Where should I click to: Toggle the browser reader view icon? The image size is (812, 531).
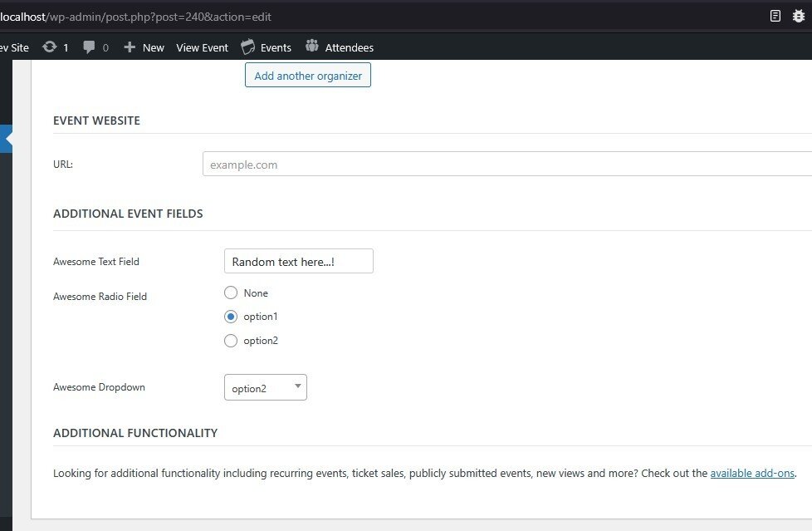[775, 16]
